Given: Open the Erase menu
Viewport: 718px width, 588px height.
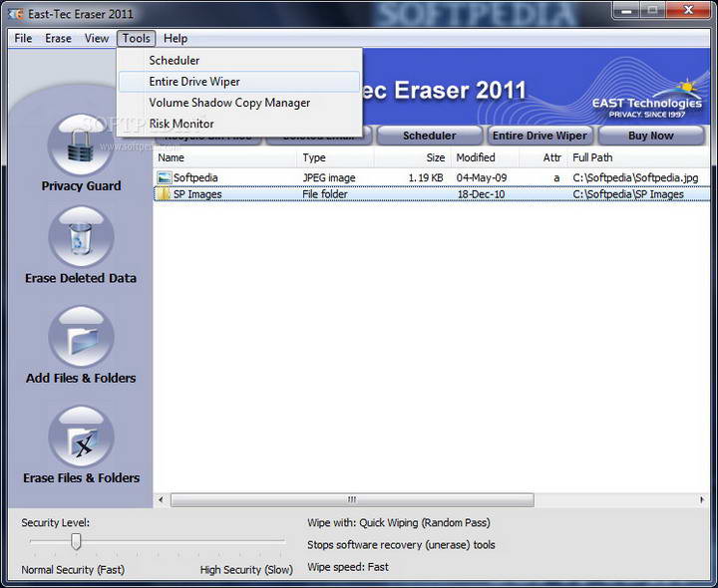Looking at the screenshot, I should click(58, 39).
